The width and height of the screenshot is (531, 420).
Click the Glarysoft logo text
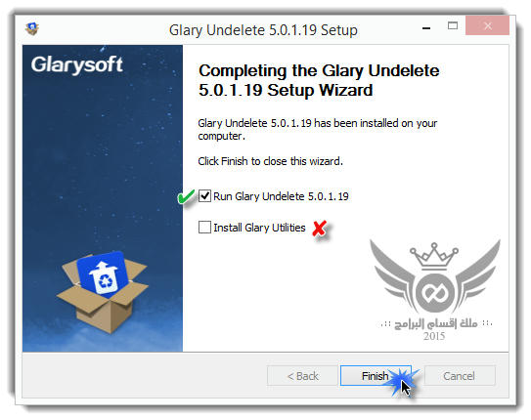[x=77, y=64]
